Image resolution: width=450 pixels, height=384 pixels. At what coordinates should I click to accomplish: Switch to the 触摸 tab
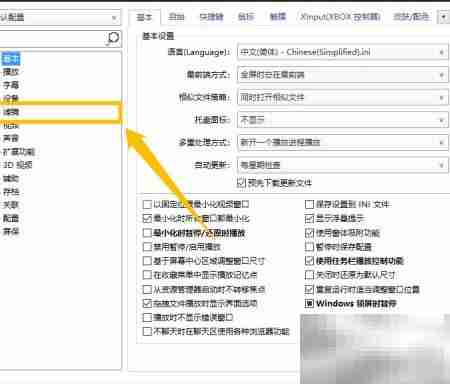coord(278,17)
